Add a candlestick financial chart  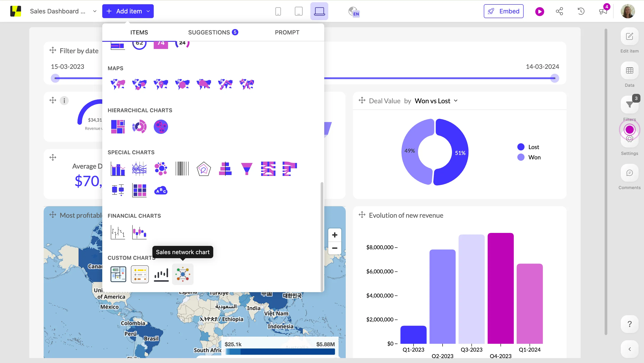(x=139, y=232)
